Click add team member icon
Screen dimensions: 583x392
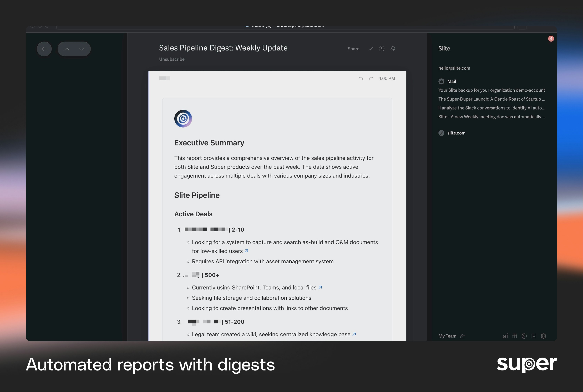coord(462,336)
